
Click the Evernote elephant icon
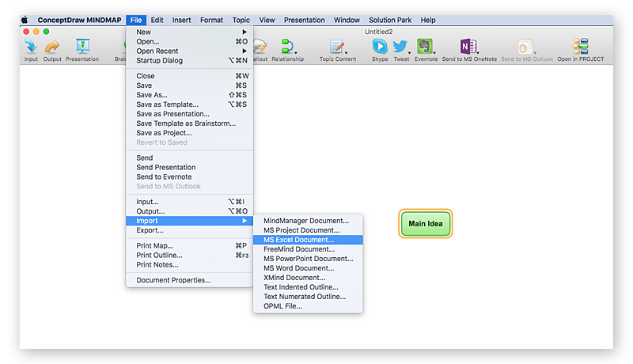click(425, 47)
